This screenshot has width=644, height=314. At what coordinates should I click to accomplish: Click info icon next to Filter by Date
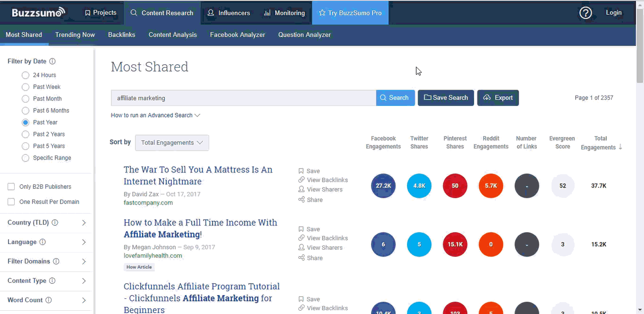52,61
